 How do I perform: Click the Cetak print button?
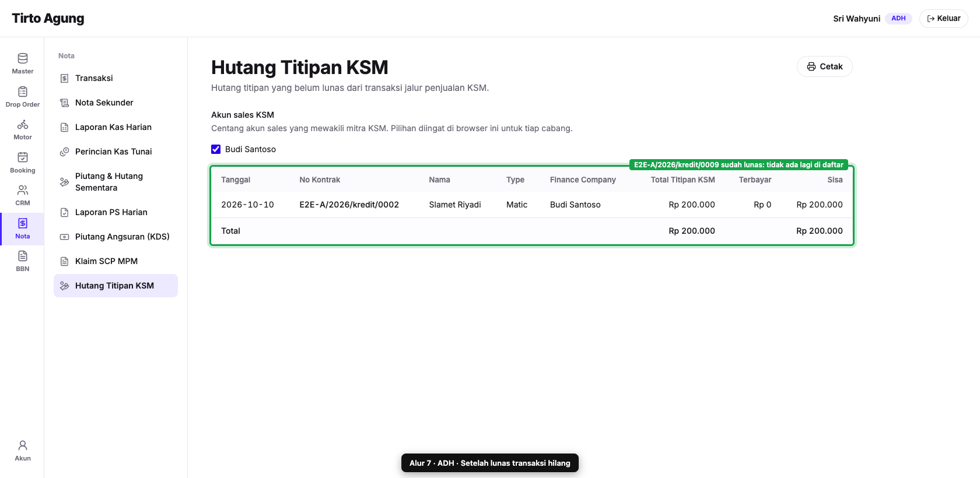pos(824,66)
